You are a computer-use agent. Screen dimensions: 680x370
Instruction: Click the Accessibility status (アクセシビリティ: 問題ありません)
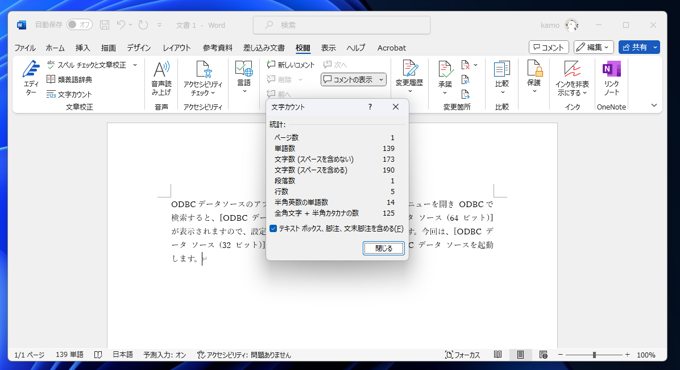(x=244, y=355)
